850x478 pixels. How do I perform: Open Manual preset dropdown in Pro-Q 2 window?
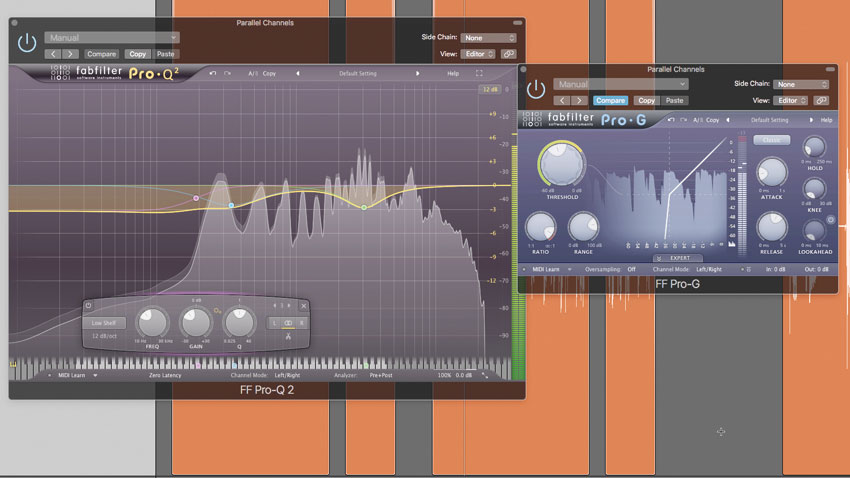(112, 37)
